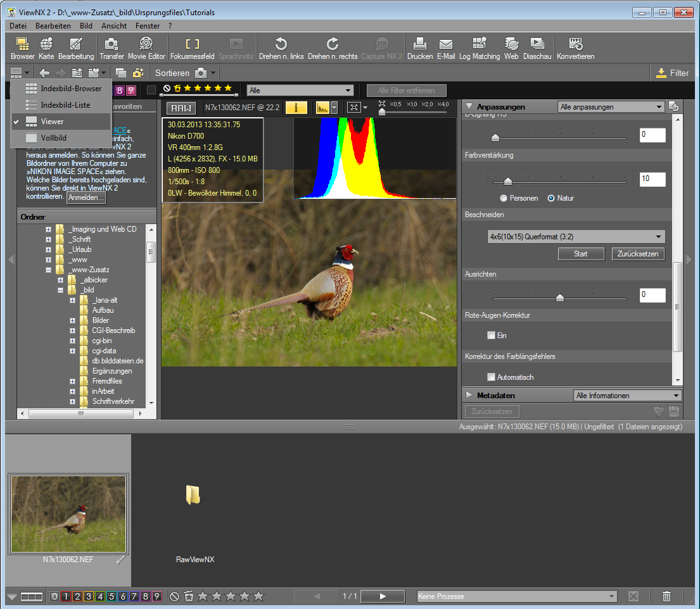
Task: Open the Alle anpassungen dropdown
Action: click(611, 107)
